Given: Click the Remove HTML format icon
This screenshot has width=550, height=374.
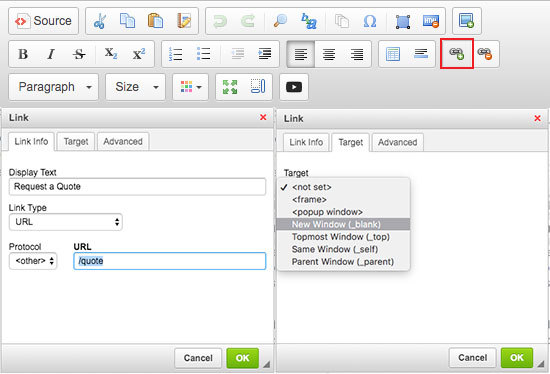Looking at the screenshot, I should [x=431, y=21].
